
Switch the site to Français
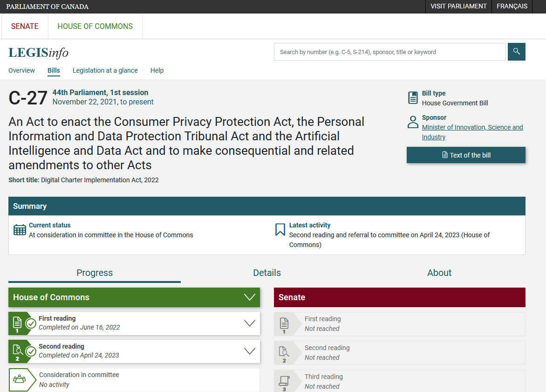[x=512, y=7]
